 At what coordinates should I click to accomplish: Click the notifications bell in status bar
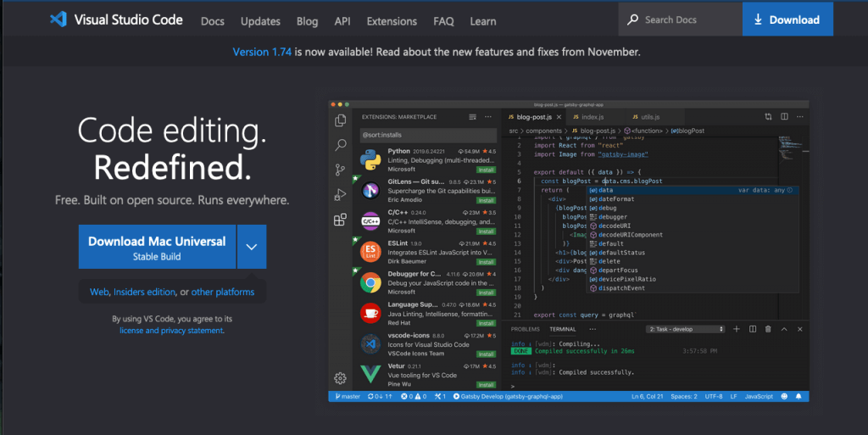pyautogui.click(x=798, y=396)
